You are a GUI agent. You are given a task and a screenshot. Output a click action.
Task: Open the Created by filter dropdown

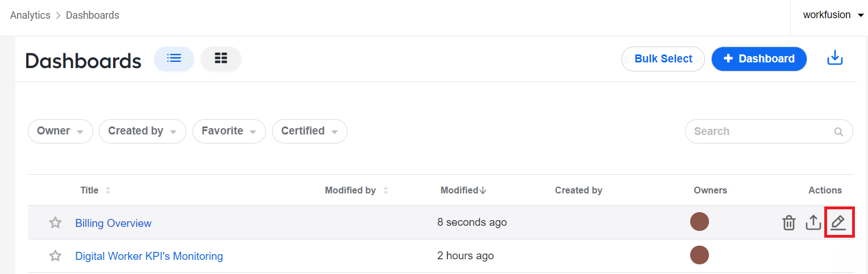[x=143, y=131]
